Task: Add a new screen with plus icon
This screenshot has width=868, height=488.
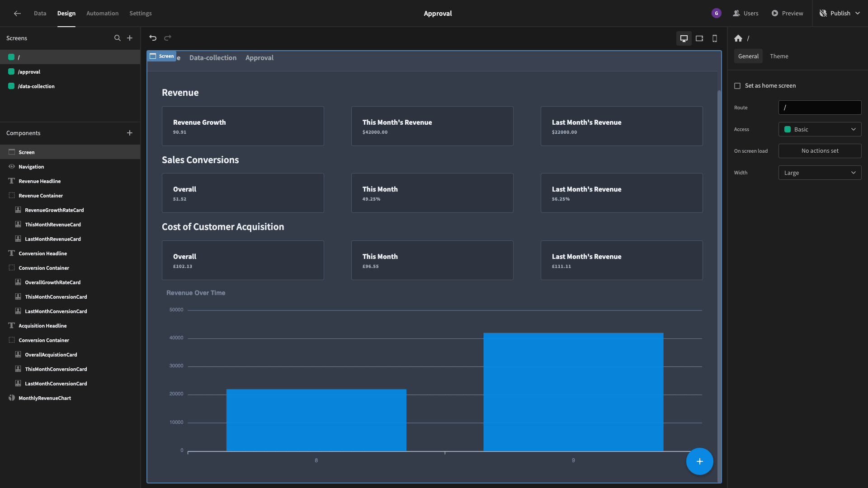Action: 130,38
